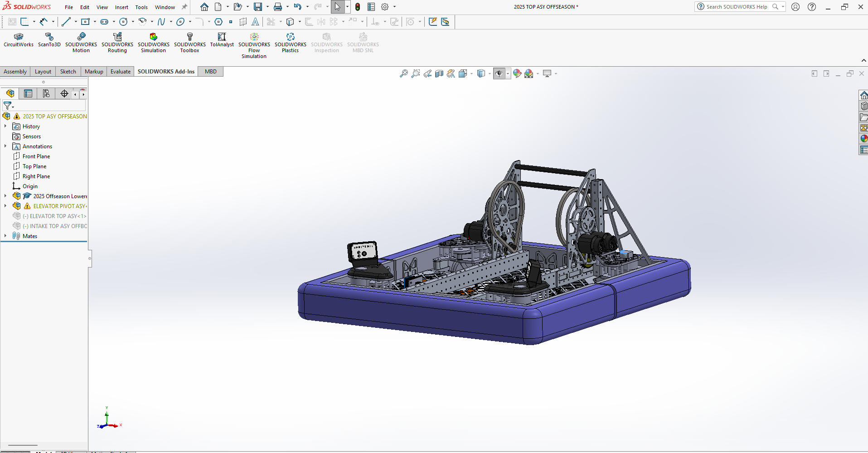Screen dimensions: 868x453
Task: Select Front Plane in the tree
Action: (x=36, y=156)
